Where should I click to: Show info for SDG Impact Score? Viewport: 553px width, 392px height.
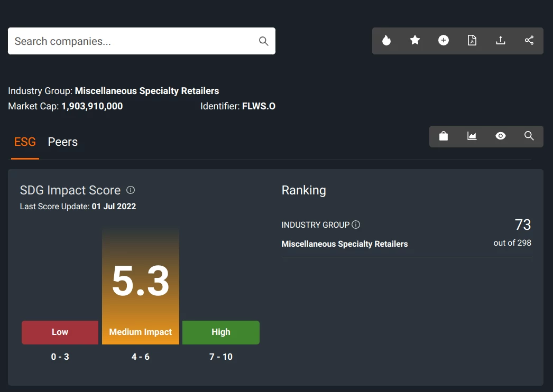coord(131,190)
